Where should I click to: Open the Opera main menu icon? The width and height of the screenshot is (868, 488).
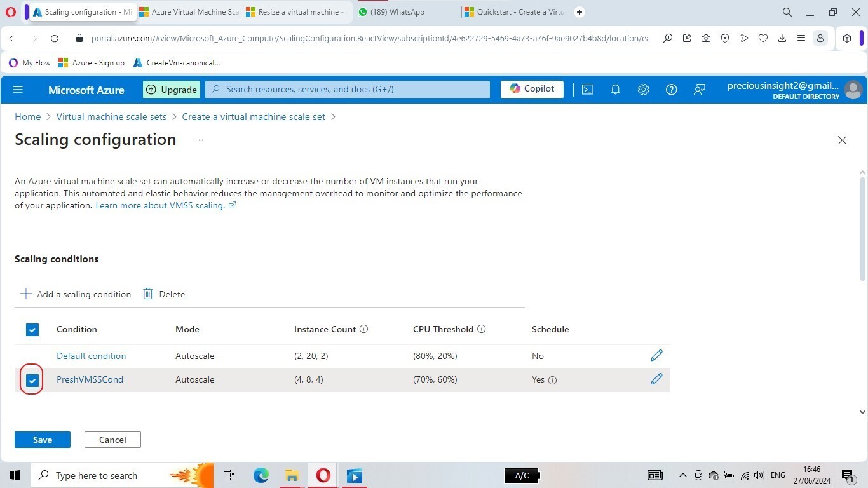(x=11, y=12)
